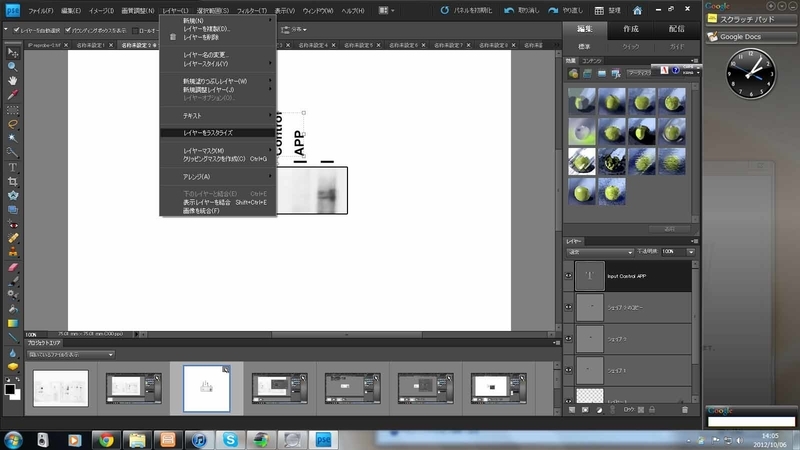The width and height of the screenshot is (800, 450).
Task: Select the Red Eye Removal tool
Action: (x=13, y=224)
